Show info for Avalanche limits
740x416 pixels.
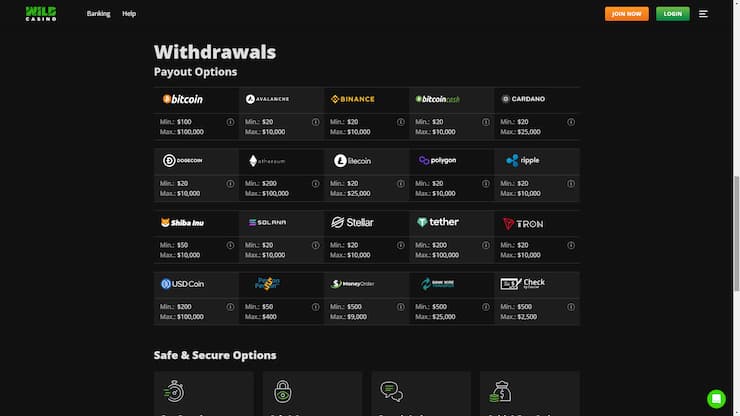pyautogui.click(x=315, y=122)
